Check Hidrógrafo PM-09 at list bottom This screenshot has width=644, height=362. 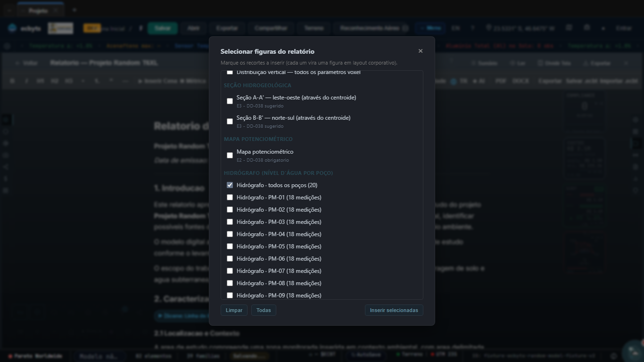(x=230, y=296)
